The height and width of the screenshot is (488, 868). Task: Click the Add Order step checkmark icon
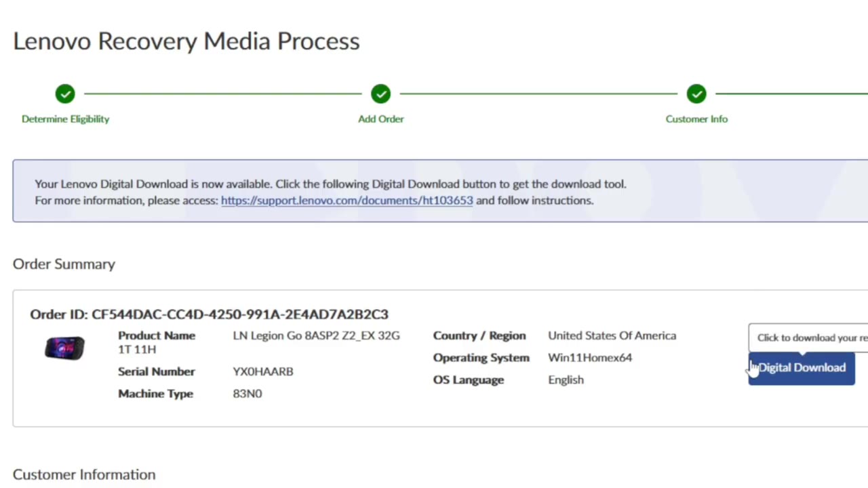(x=380, y=94)
